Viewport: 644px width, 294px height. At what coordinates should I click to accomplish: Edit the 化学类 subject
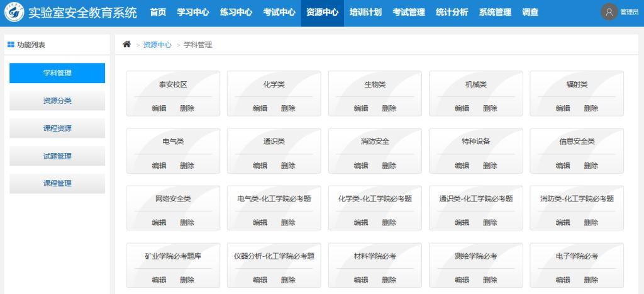[x=260, y=108]
